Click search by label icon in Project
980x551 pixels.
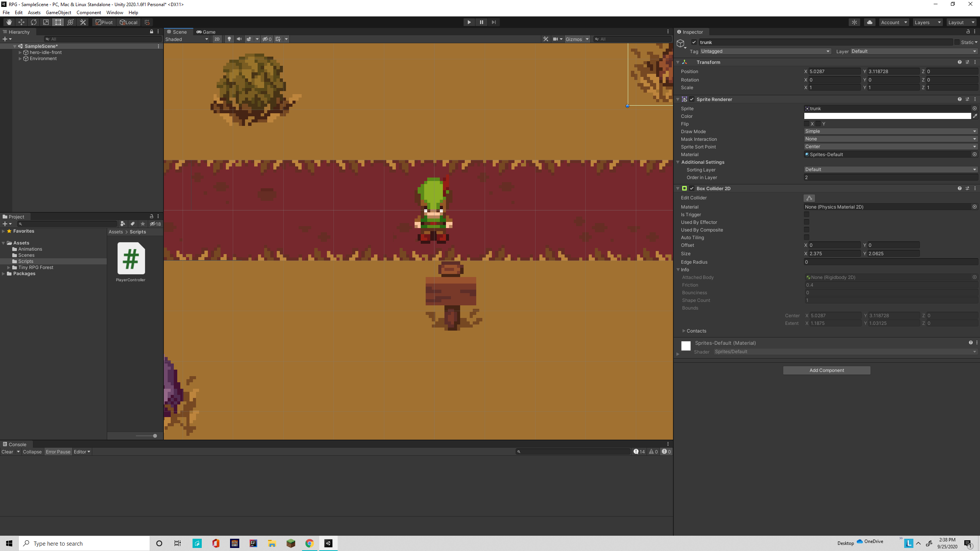(x=132, y=224)
